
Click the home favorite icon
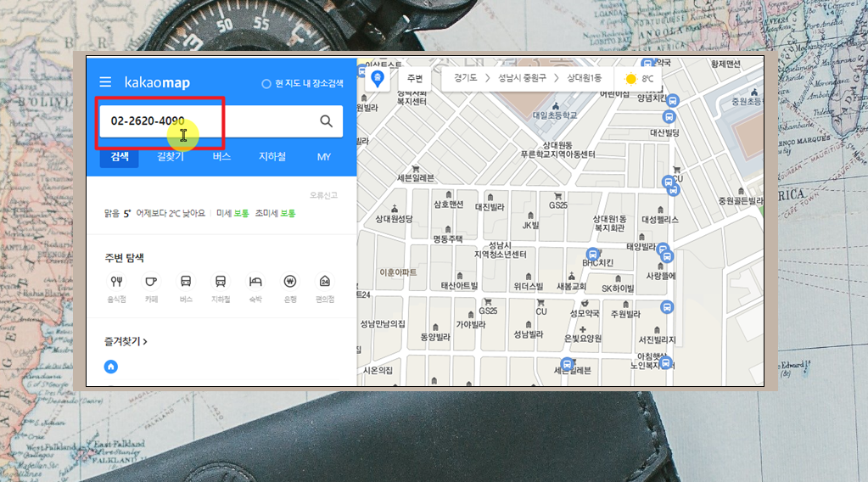[x=110, y=367]
